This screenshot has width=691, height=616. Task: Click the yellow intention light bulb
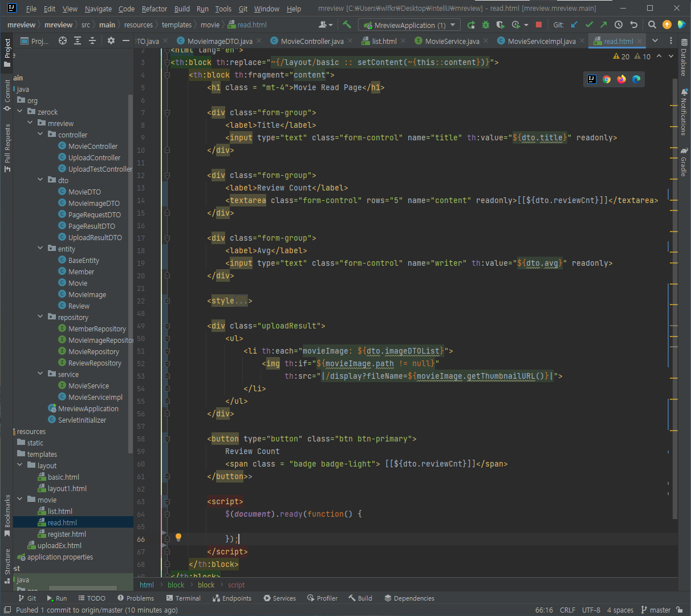coord(178,537)
